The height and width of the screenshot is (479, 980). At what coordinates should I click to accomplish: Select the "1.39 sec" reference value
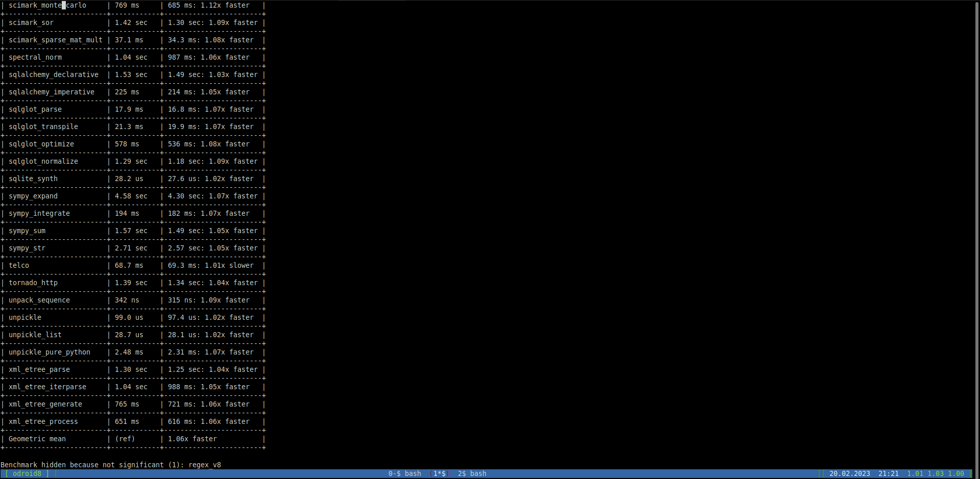(131, 283)
